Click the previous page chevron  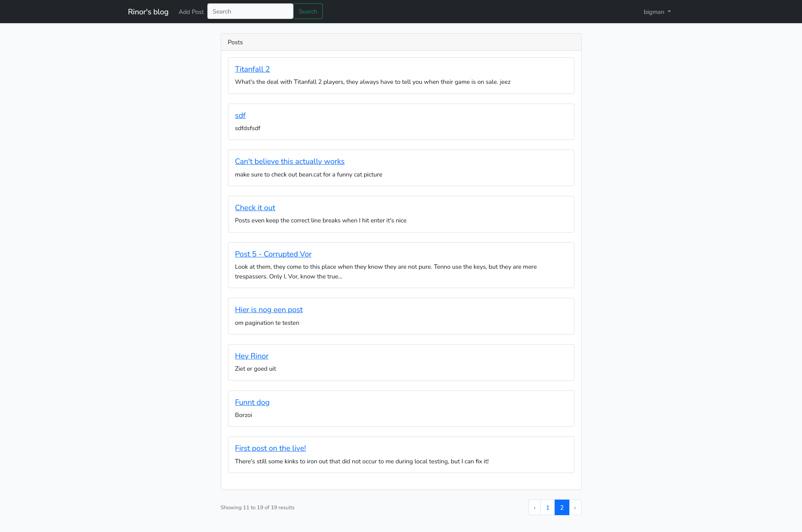(x=534, y=507)
